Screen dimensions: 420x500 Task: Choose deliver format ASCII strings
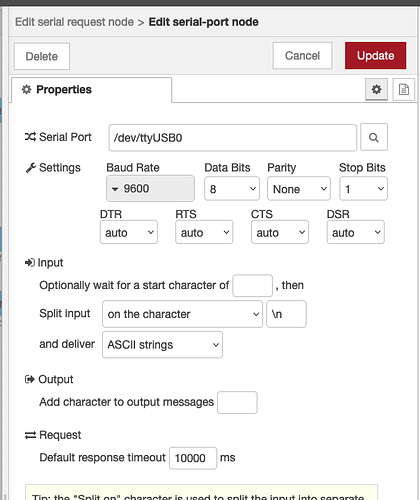point(162,345)
